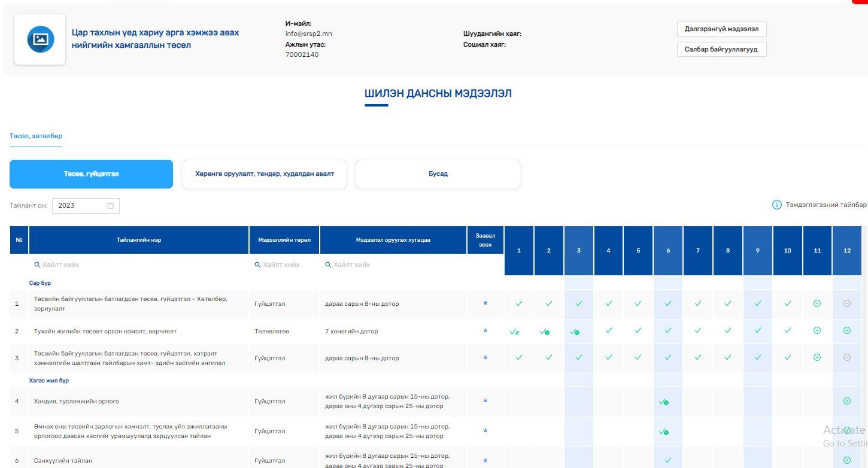Click the Тайлангийн нэр search field
868x468 pixels.
tap(141, 265)
